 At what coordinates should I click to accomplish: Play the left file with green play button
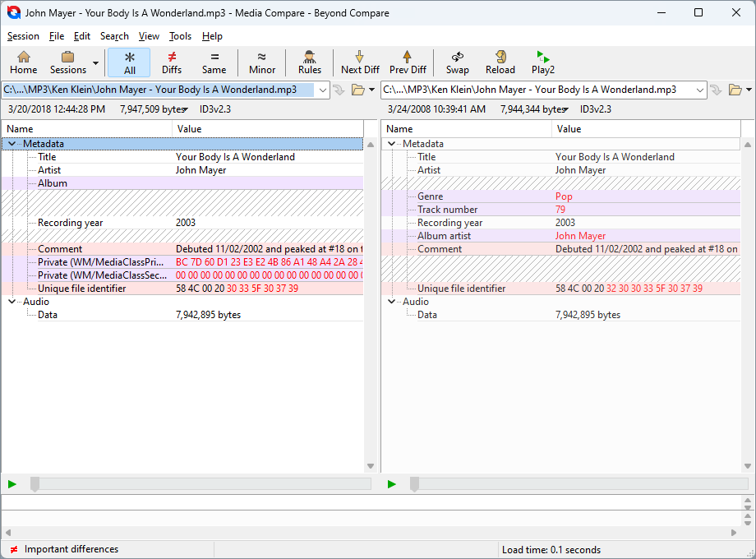click(12, 484)
